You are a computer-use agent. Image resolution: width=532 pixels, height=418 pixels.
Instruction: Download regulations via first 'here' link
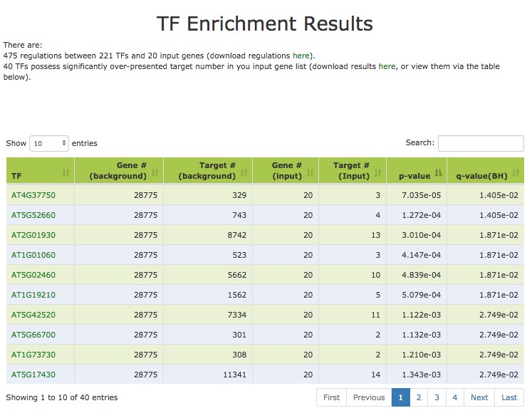click(x=301, y=56)
